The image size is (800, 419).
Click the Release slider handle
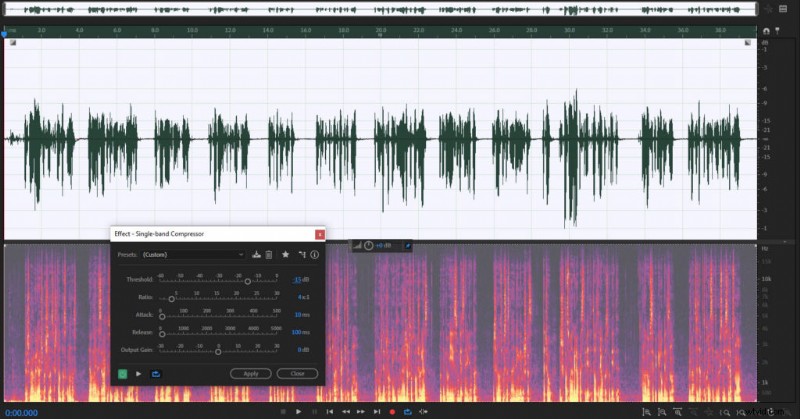click(x=162, y=334)
